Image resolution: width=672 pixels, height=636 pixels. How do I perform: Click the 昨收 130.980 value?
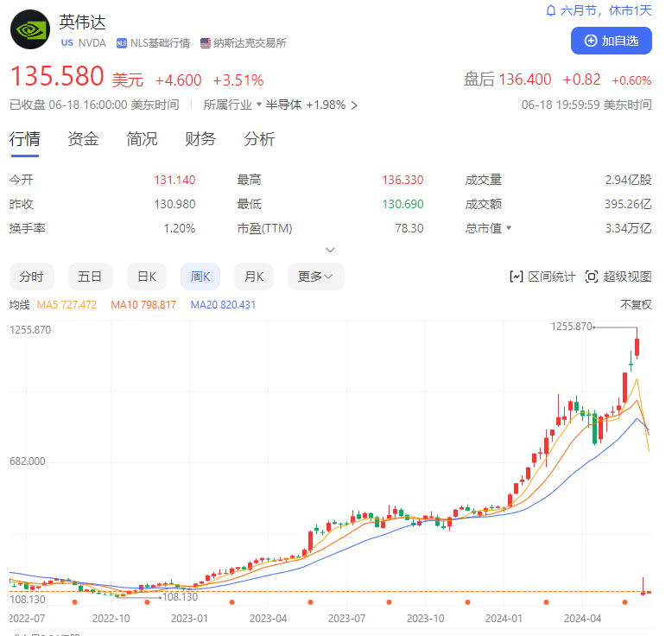pos(174,204)
